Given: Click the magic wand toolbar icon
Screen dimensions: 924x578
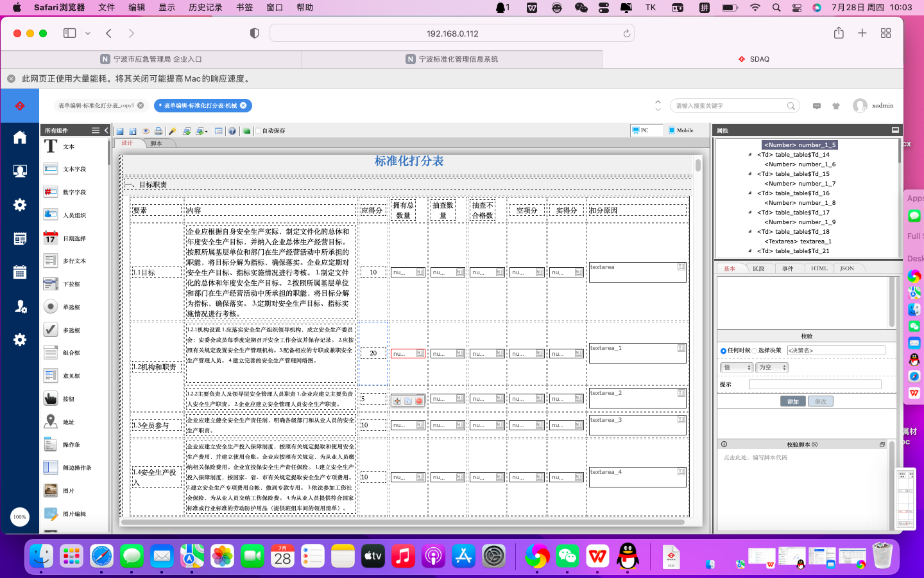Looking at the screenshot, I should point(172,131).
